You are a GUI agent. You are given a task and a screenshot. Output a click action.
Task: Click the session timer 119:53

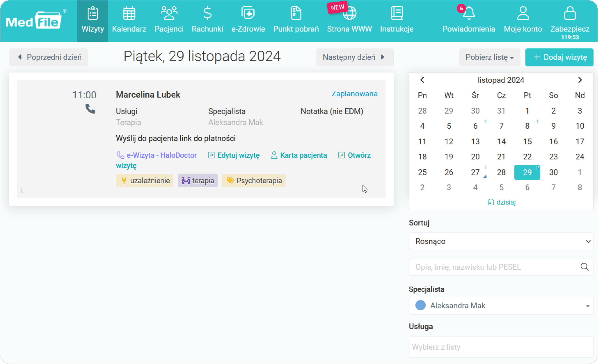point(570,37)
